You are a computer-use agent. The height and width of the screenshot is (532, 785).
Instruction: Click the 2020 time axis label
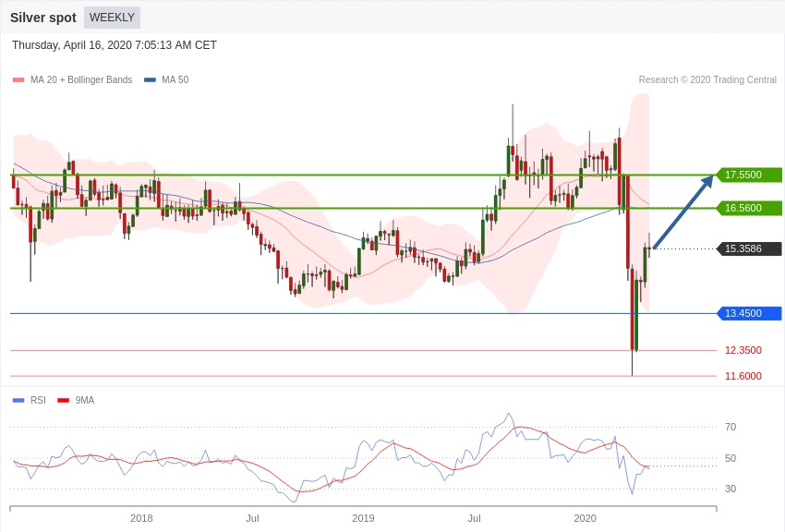(585, 518)
